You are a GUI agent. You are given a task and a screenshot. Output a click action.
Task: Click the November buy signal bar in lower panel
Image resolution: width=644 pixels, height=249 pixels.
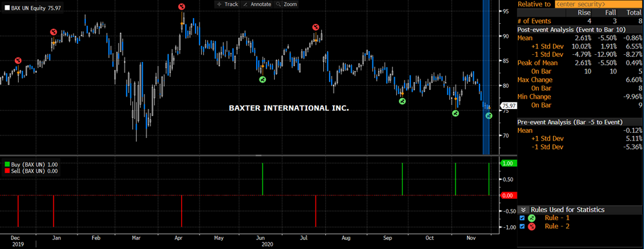tap(488, 179)
